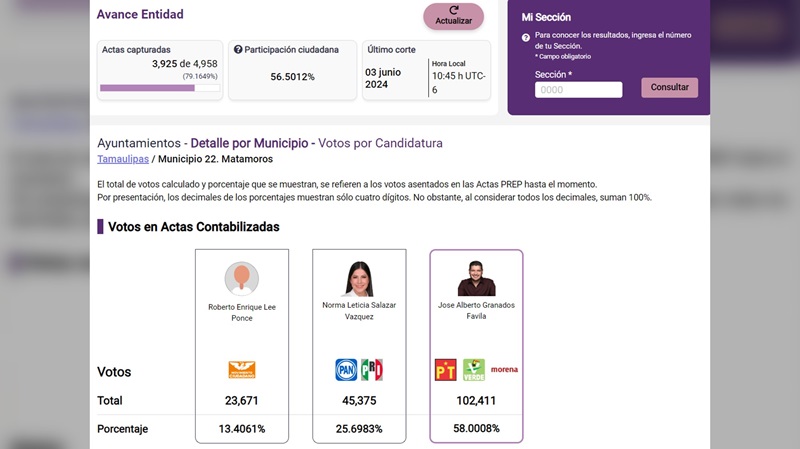Click the question icon in Mi Sección panel

tap(526, 37)
